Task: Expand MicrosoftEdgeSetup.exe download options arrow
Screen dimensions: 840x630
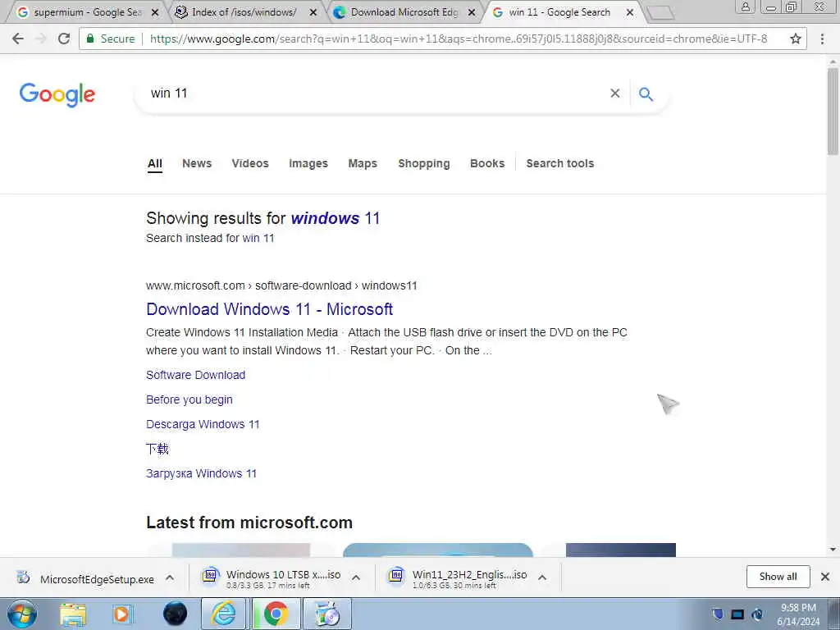Action: [170, 577]
